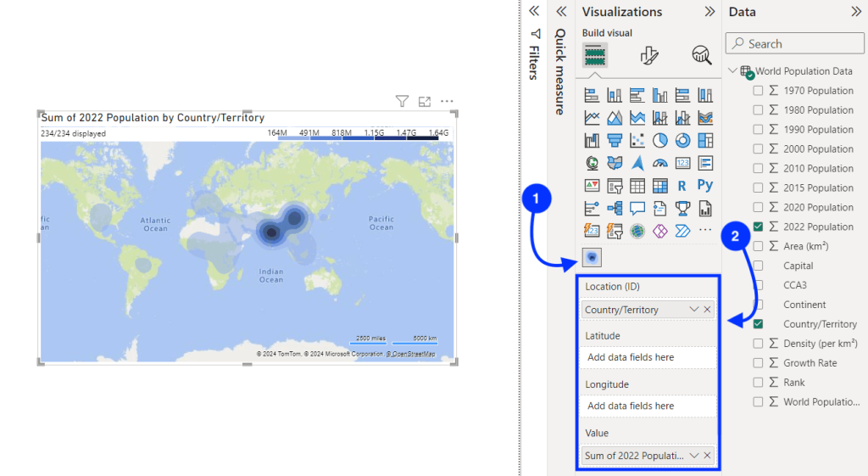Select the Stacked area chart visual
This screenshot has width=868, height=476.
[637, 118]
